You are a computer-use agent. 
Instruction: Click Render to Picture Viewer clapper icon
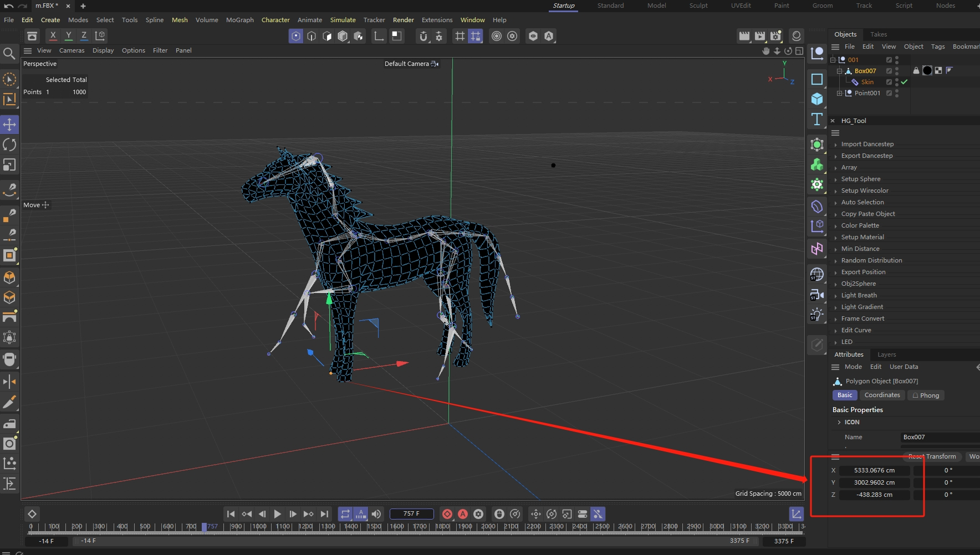click(760, 36)
